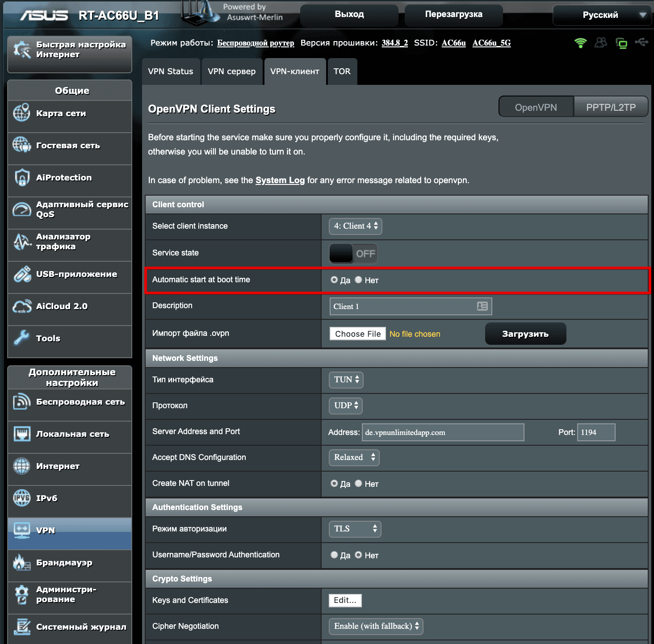
Task: Switch to the VPN сервер tab
Action: [x=232, y=71]
